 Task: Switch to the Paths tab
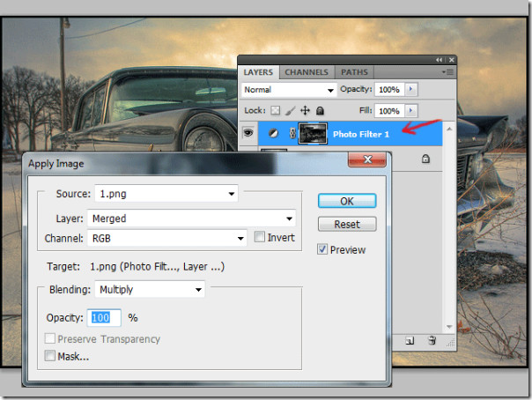click(x=354, y=72)
